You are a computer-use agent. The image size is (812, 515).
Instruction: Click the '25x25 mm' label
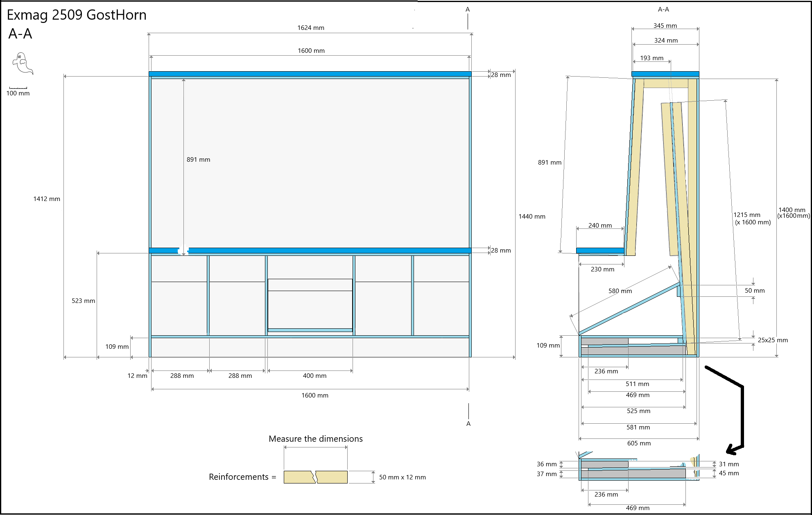click(x=773, y=340)
